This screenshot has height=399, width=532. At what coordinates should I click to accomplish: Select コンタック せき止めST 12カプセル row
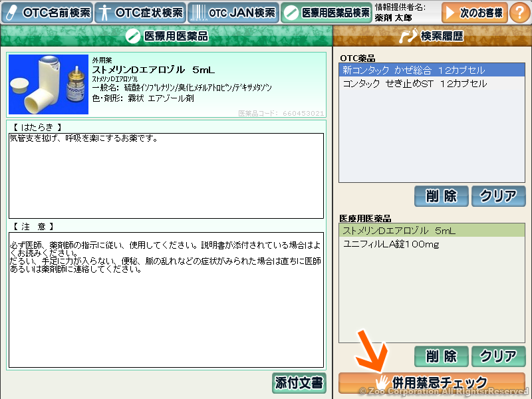point(432,84)
